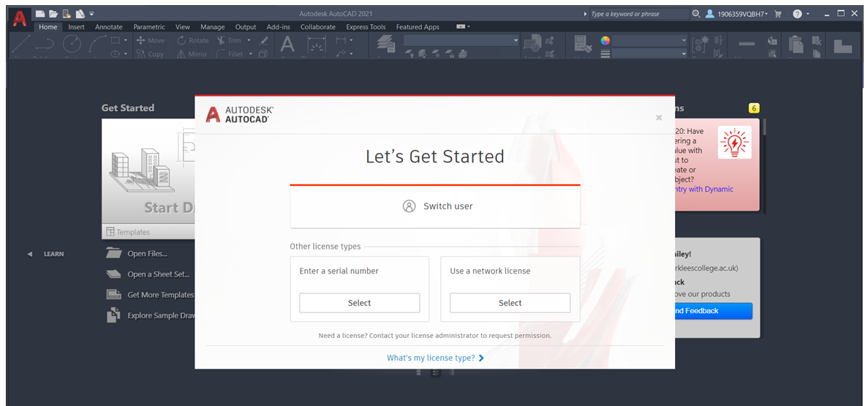Image resolution: width=868 pixels, height=406 pixels.
Task: Expand the Fillet dropdown arrow
Action: [x=250, y=54]
